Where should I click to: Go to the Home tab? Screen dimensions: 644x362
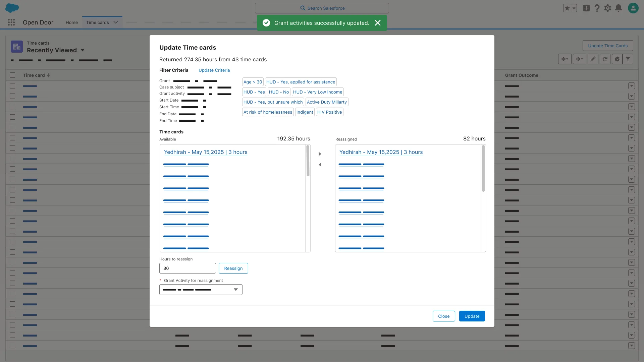click(x=72, y=22)
